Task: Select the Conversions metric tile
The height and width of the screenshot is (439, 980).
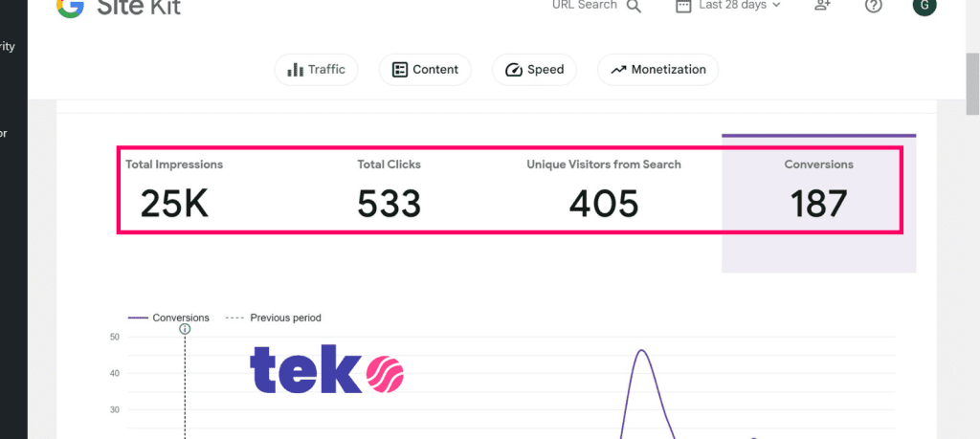Action: click(818, 190)
